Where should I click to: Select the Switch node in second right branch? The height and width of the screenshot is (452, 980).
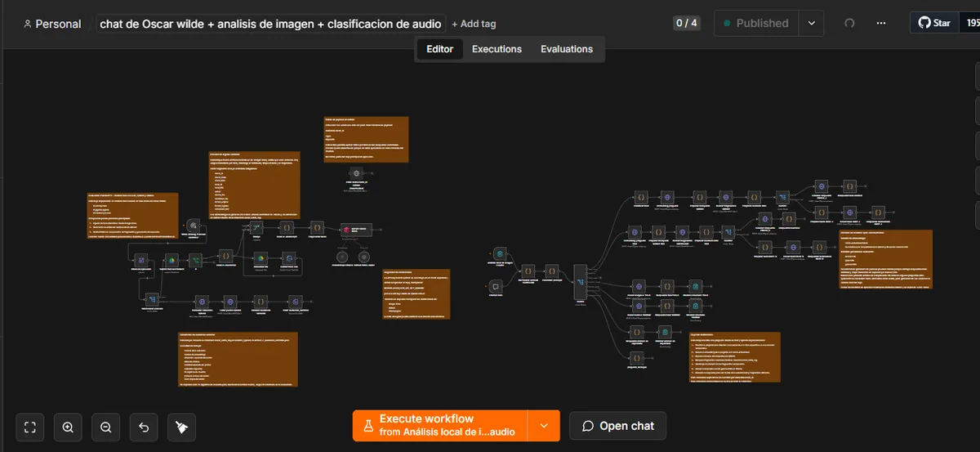coord(728,232)
